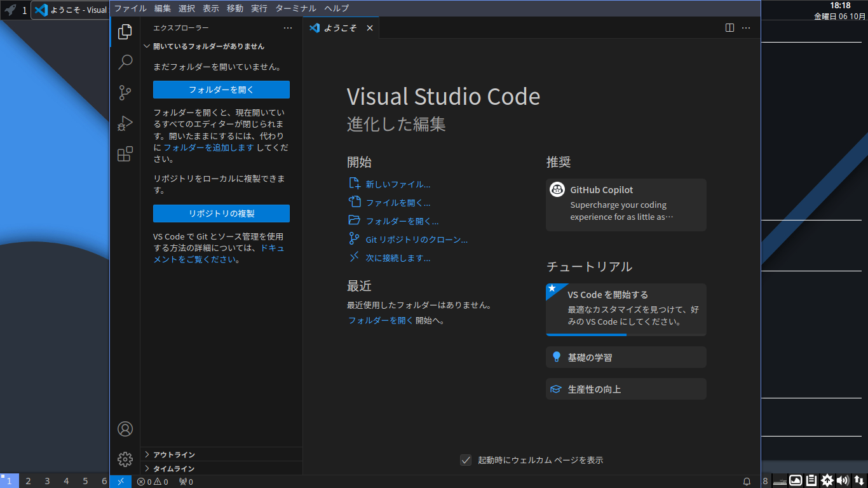Click the new file icon next to 新しいファイル

(x=355, y=184)
